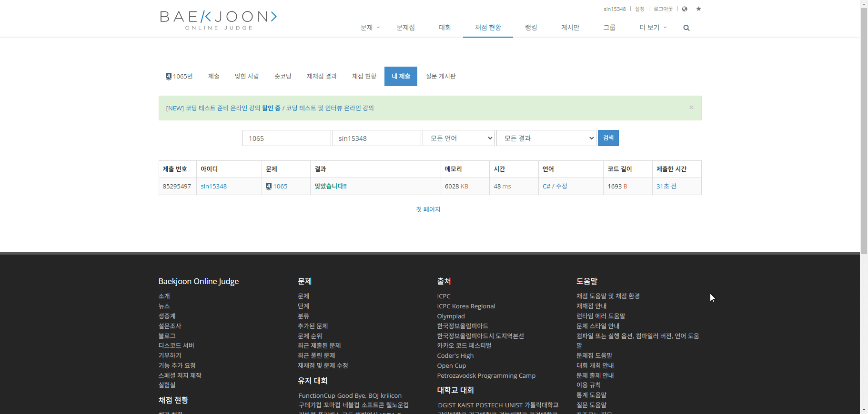Viewport: 868px width, 414px height.
Task: Open footer 기부하기 link
Action: (x=170, y=355)
